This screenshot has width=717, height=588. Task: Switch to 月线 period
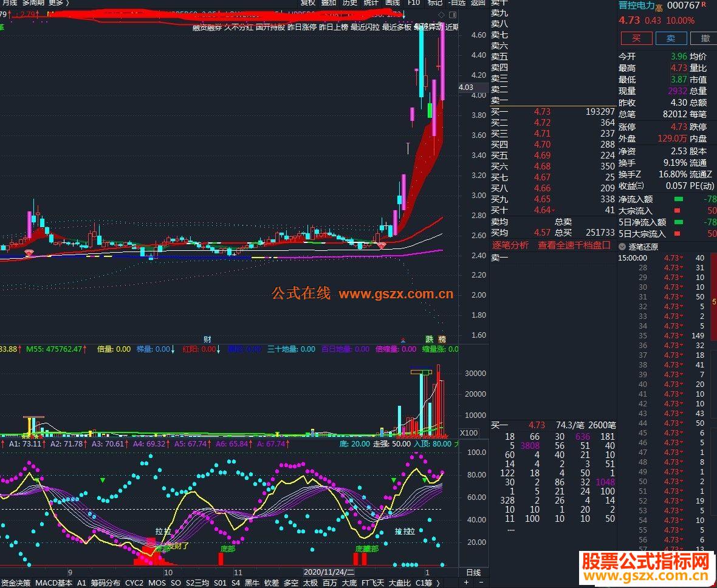pos(9,3)
